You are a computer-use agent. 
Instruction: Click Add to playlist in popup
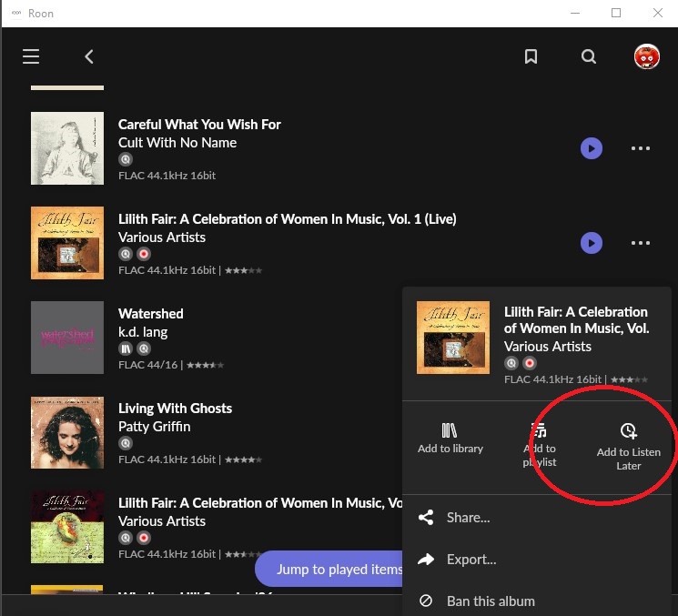[x=539, y=445]
